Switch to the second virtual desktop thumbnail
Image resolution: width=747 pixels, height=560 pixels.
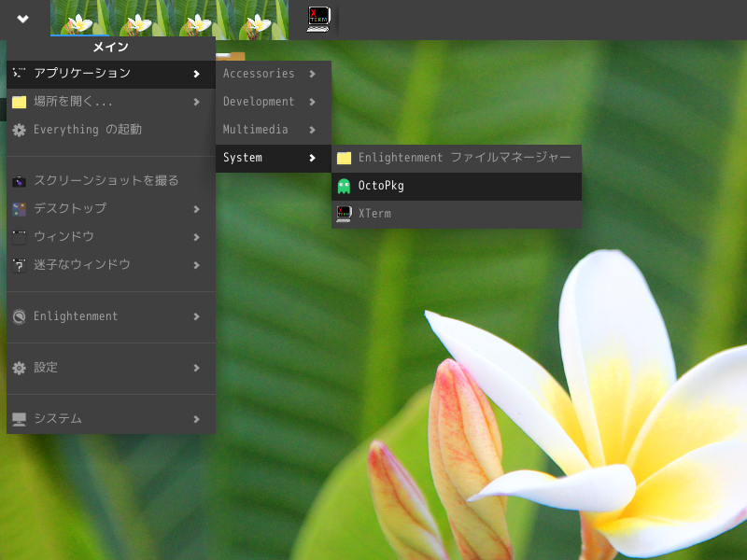139,20
